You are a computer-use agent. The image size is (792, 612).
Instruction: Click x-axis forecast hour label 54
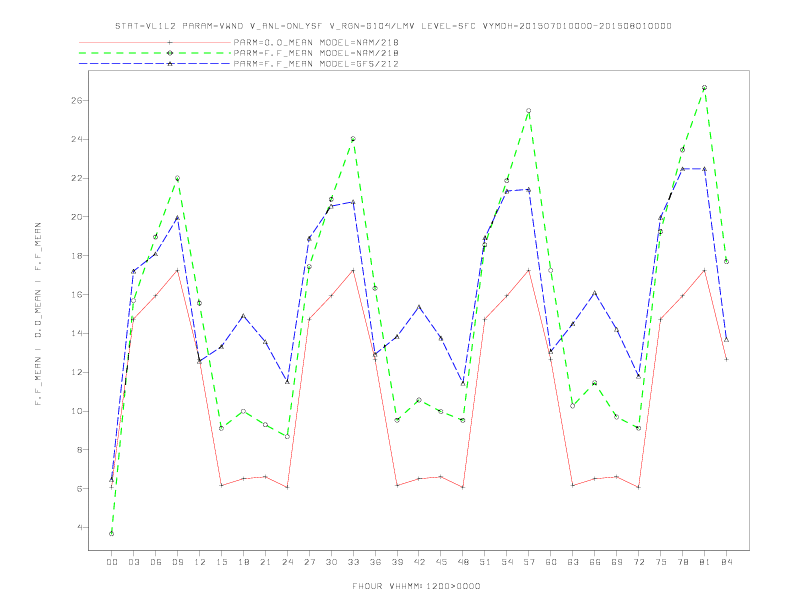tap(507, 562)
